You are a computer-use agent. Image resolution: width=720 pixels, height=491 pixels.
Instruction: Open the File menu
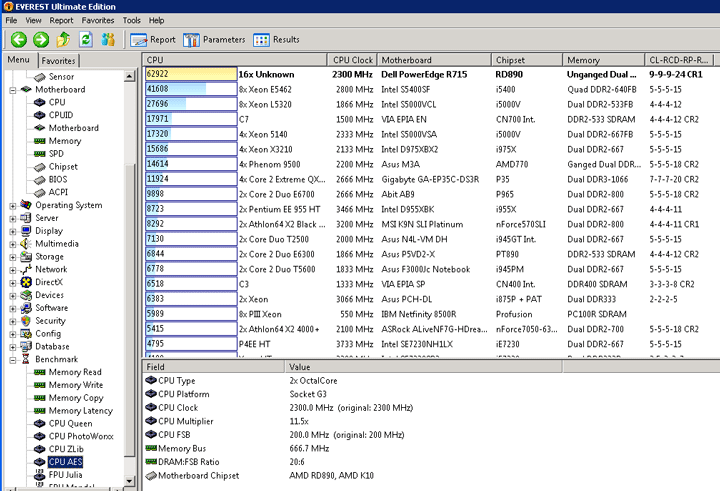11,20
